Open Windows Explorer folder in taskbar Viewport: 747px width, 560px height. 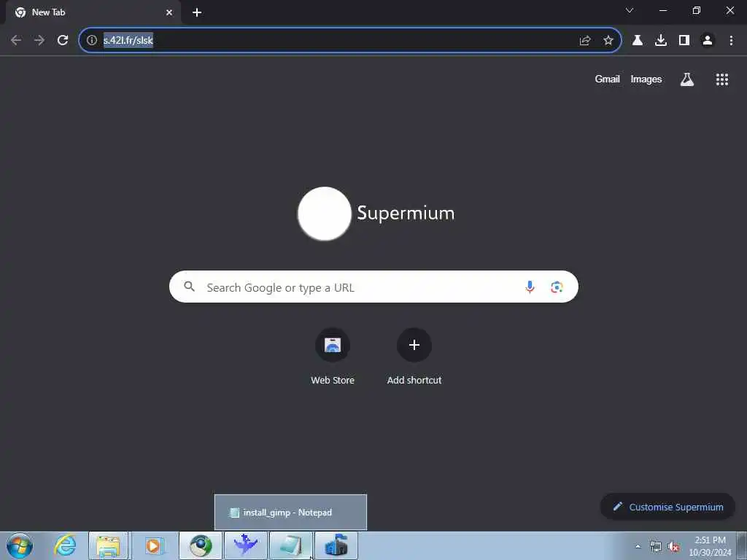[x=109, y=545]
